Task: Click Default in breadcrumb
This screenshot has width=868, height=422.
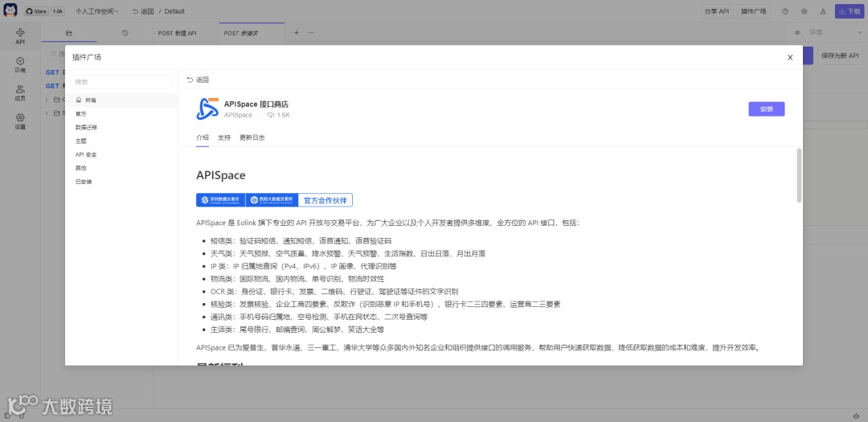Action: pos(174,11)
